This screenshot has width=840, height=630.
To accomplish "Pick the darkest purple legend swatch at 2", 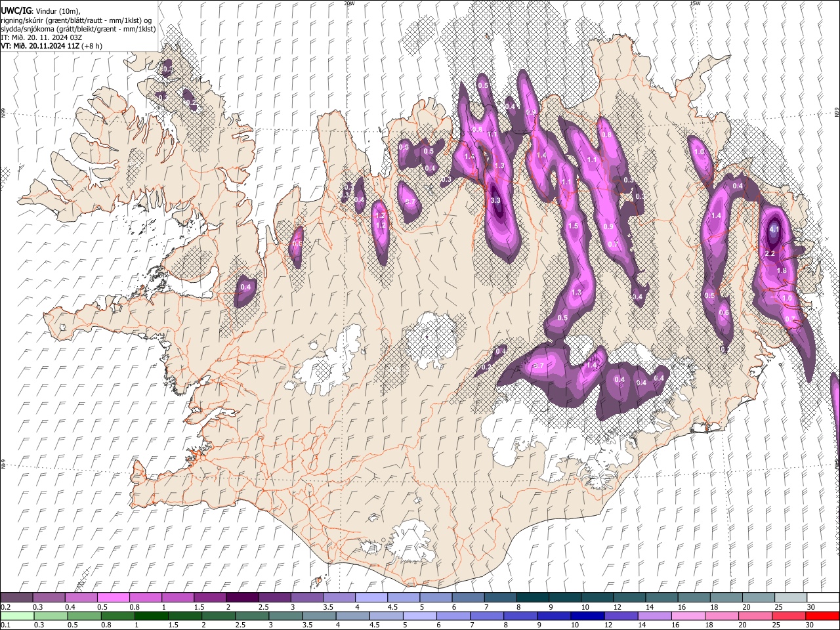I will (241, 597).
